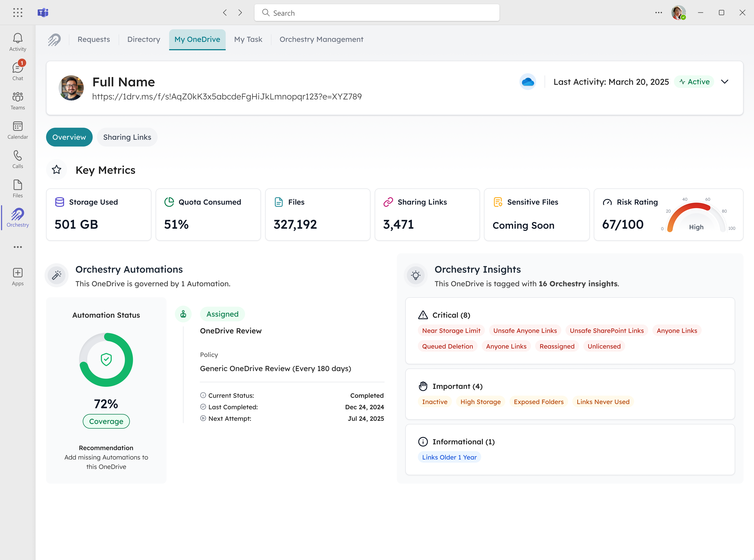Expand the Active status chevron
The height and width of the screenshot is (560, 754).
[x=725, y=82]
